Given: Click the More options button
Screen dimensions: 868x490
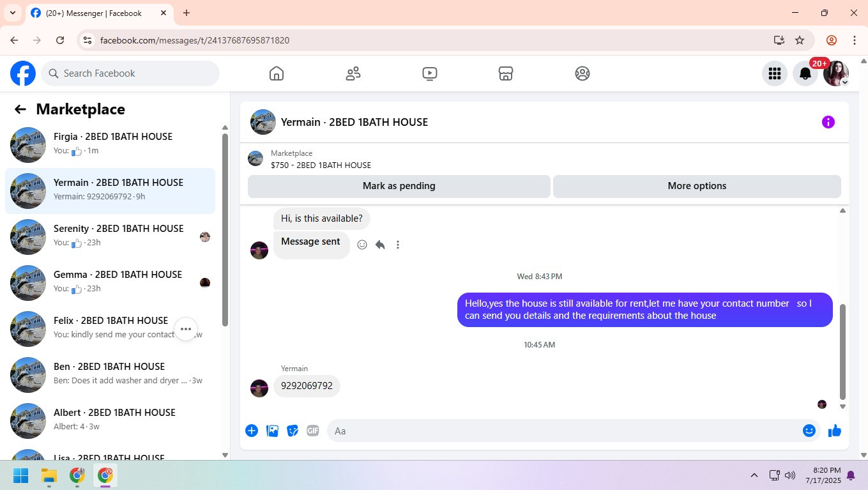Looking at the screenshot, I should pos(697,186).
